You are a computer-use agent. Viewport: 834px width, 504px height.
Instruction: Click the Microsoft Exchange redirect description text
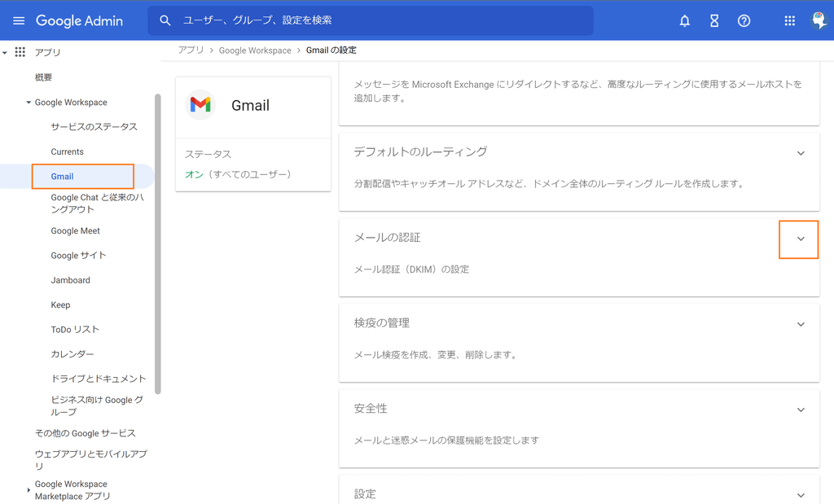(x=578, y=91)
